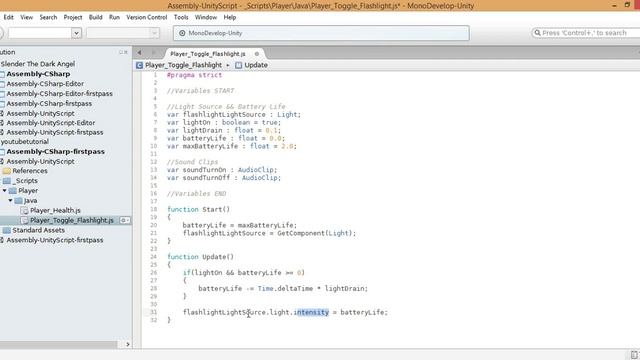Viewport: 640px width, 360px height.
Task: Select Slender The Dark Angel solution
Action: (38, 64)
